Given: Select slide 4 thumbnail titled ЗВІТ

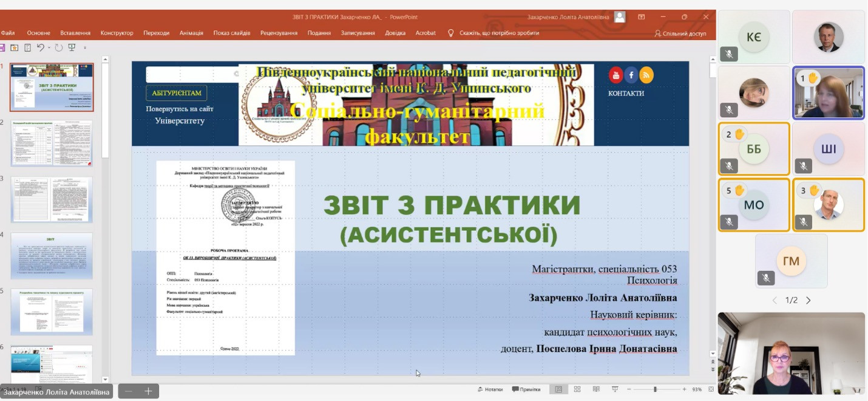Looking at the screenshot, I should coord(52,256).
